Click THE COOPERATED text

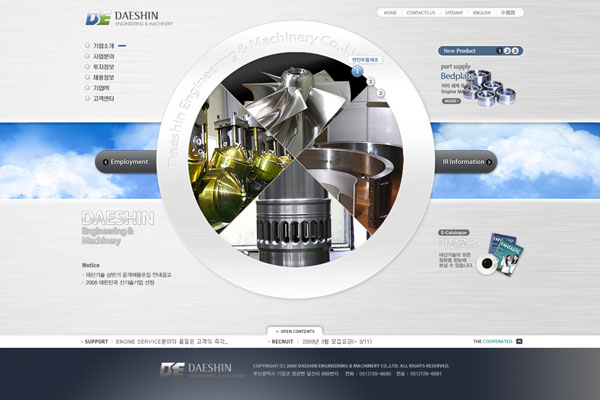point(492,341)
